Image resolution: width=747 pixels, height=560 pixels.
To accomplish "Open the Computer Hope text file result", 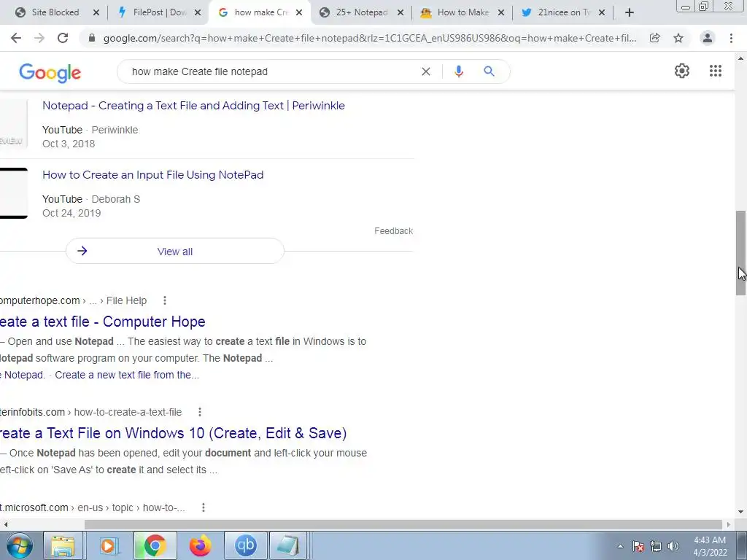I will coord(102,322).
